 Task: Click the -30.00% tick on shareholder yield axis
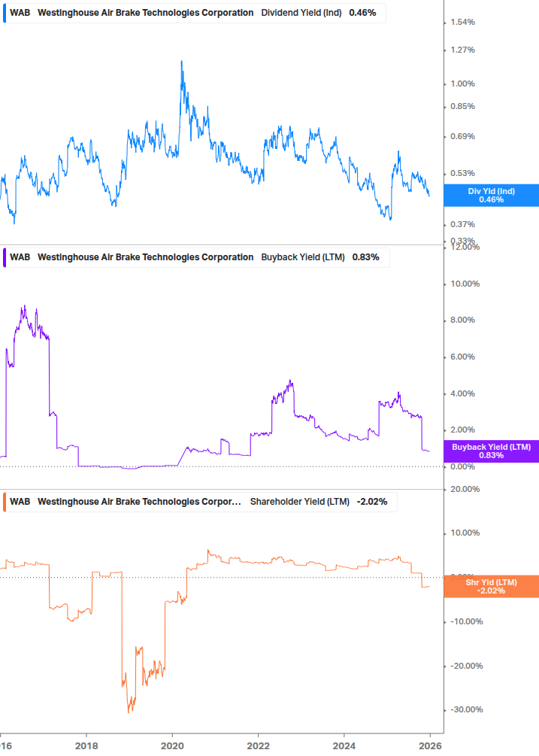[x=466, y=710]
